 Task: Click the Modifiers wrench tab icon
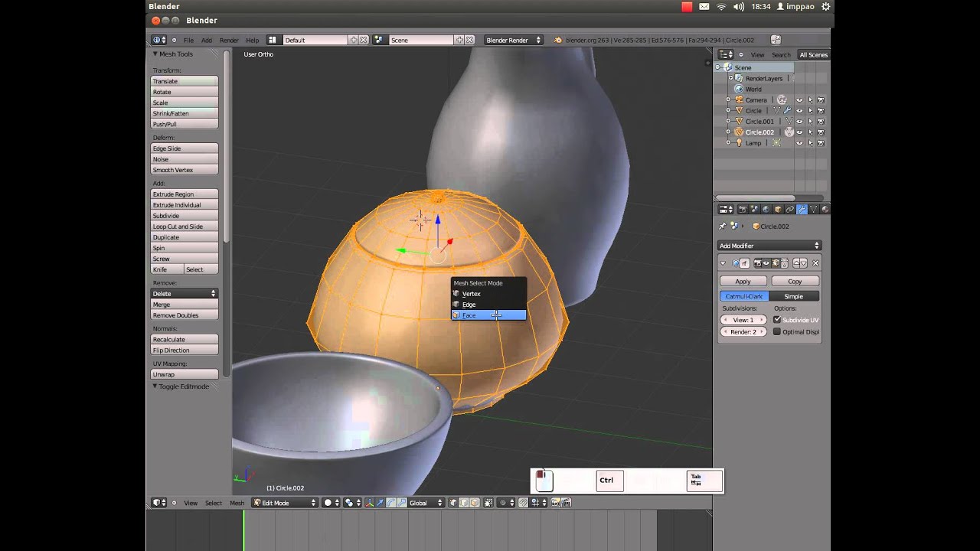click(802, 209)
